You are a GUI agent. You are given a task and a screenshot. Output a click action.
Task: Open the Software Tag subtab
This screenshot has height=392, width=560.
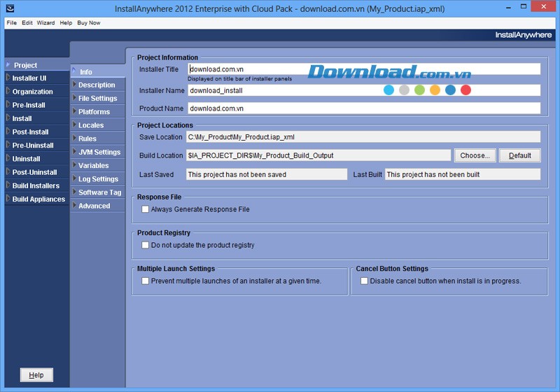[99, 192]
